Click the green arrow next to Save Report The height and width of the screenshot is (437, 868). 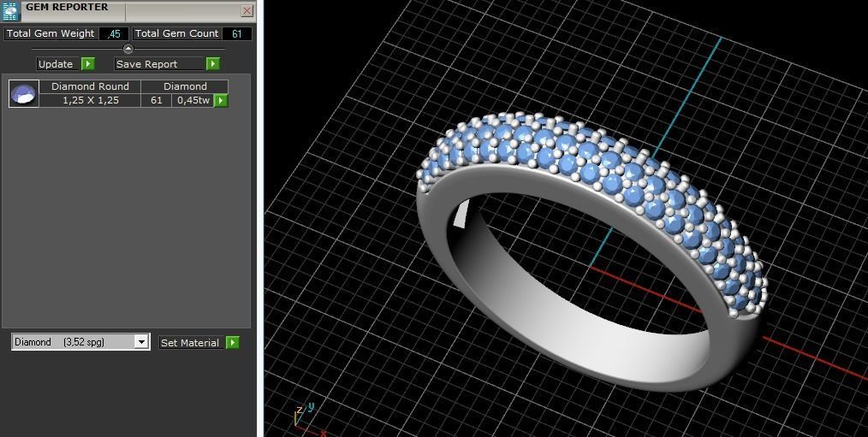pyautogui.click(x=213, y=64)
